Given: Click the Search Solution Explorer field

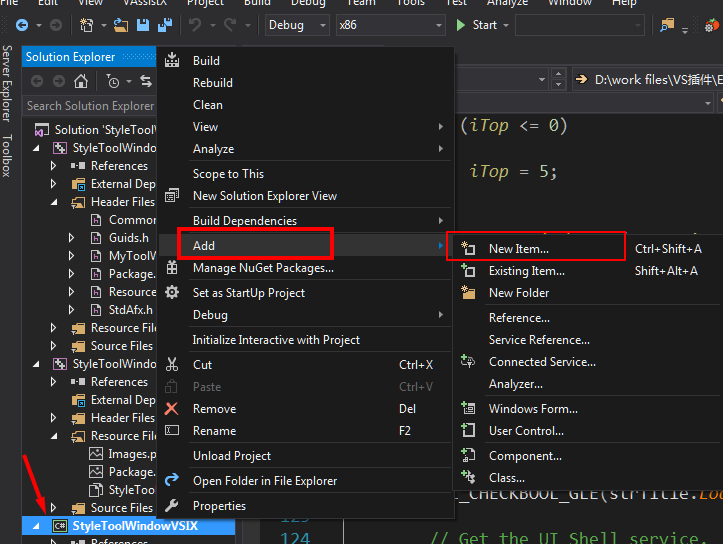Looking at the screenshot, I should point(90,106).
